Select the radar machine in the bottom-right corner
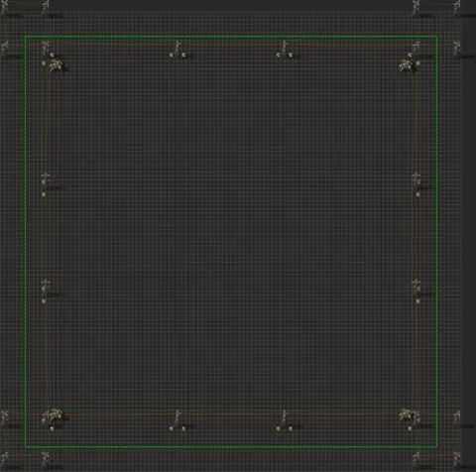The height and width of the screenshot is (472, 476). (406, 415)
